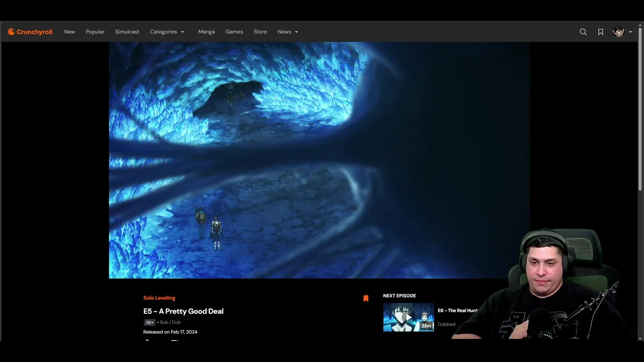This screenshot has height=362, width=644.
Task: Open the Games section
Action: click(234, 32)
